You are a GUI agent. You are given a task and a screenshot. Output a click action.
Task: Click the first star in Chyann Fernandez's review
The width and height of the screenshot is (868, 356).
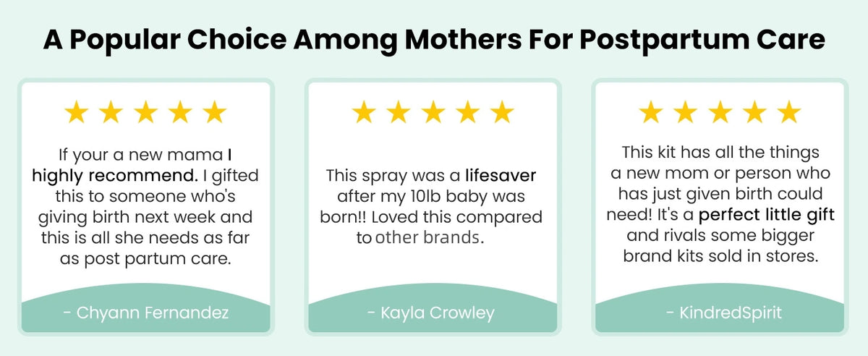[76, 112]
